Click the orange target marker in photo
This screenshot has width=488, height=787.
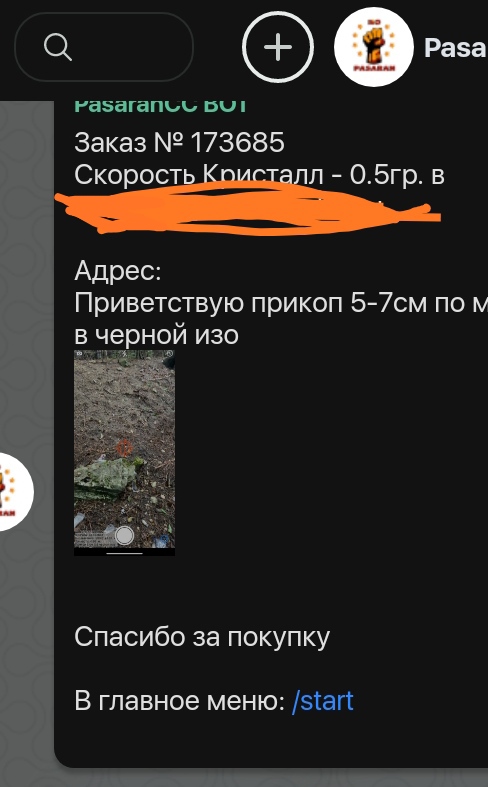pyautogui.click(x=124, y=448)
